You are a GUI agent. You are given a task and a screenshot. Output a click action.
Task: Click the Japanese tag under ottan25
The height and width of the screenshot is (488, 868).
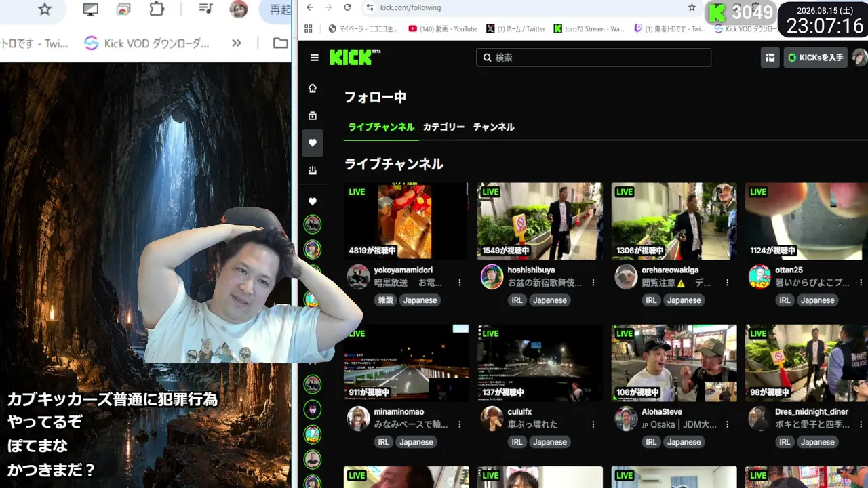(x=817, y=300)
